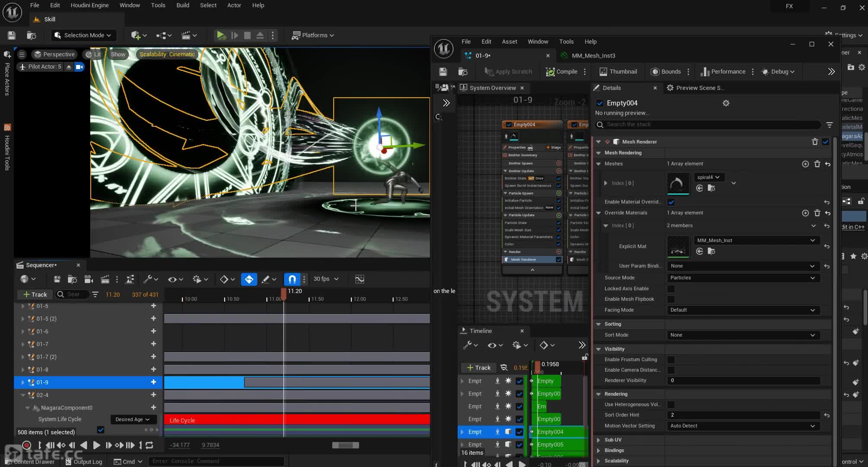Open the Platforms dropdown
Viewport: 868px width, 467px height.
point(313,35)
